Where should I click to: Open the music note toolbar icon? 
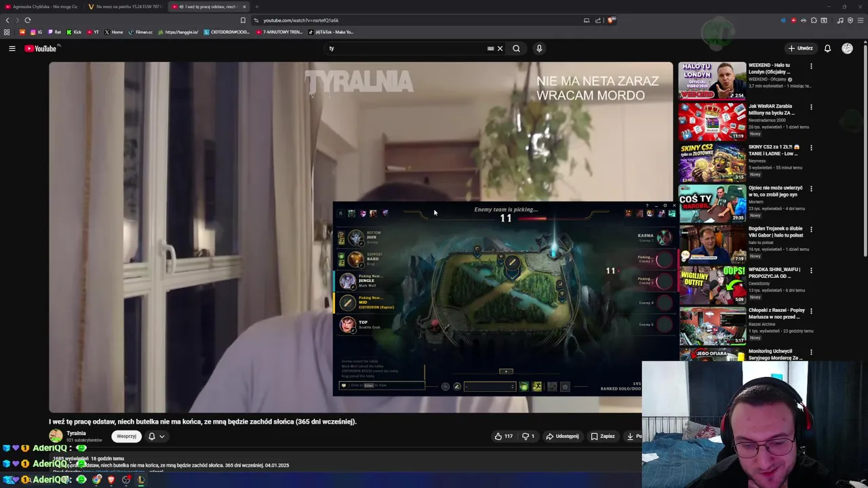point(840,20)
